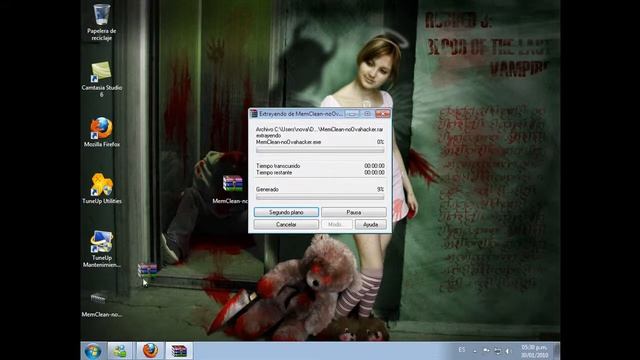Click the Modo... button
This screenshot has width=640, height=360.
tap(336, 224)
